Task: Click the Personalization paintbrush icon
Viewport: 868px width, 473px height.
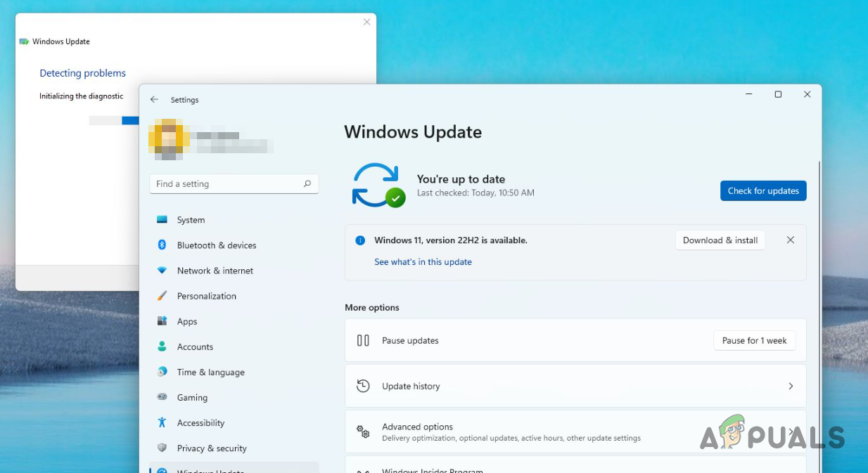Action: tap(162, 296)
